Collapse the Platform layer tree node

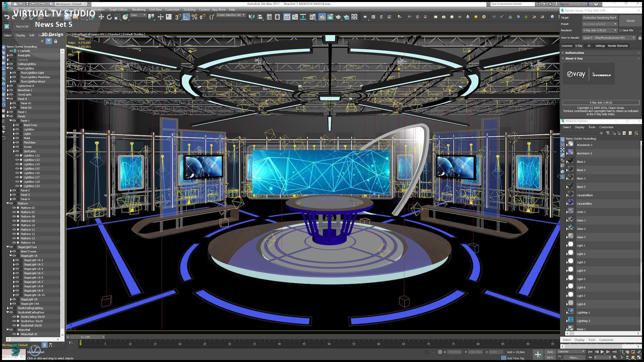(x=7, y=203)
